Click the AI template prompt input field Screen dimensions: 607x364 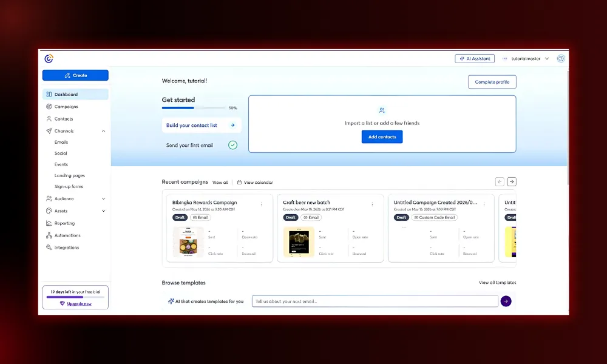coord(375,302)
